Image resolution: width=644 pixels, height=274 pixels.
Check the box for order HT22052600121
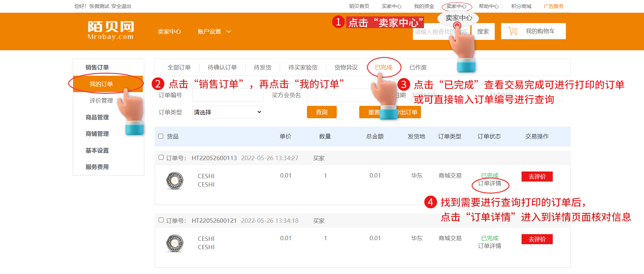tap(161, 220)
